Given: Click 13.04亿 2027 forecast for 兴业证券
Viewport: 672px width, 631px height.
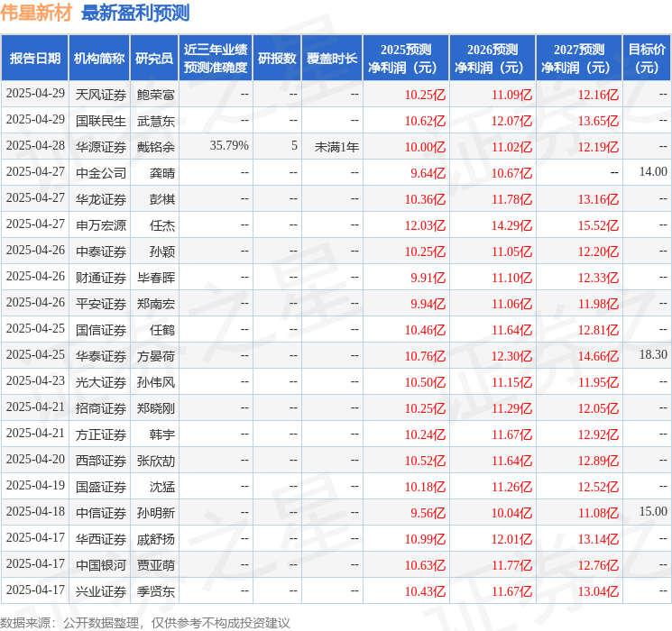Looking at the screenshot, I should click(598, 591).
